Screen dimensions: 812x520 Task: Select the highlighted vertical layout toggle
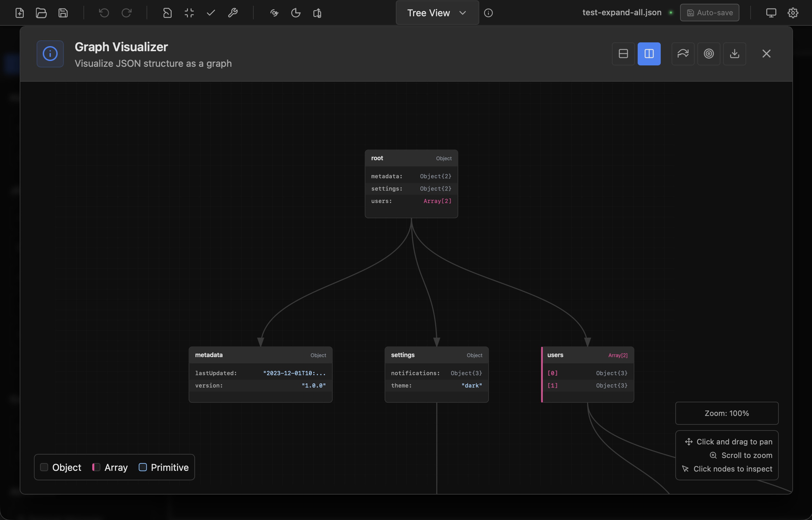tap(649, 54)
